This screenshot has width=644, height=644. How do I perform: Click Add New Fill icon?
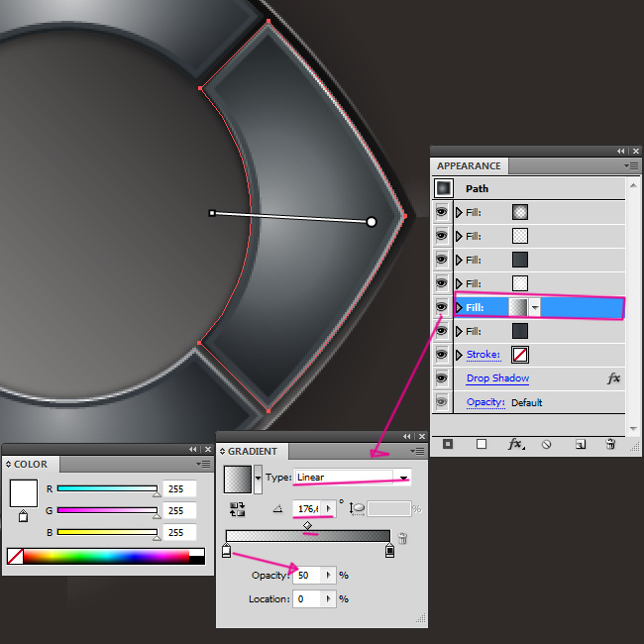point(482,445)
